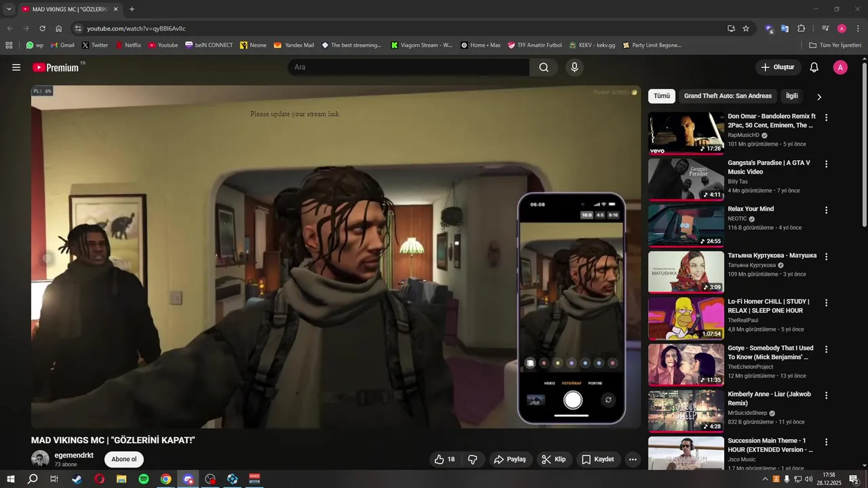The height and width of the screenshot is (488, 868).
Task: Open the Netflix bookmark
Action: point(128,45)
